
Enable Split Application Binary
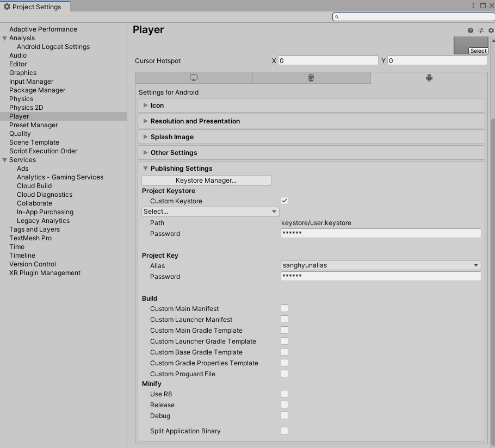[x=284, y=431]
